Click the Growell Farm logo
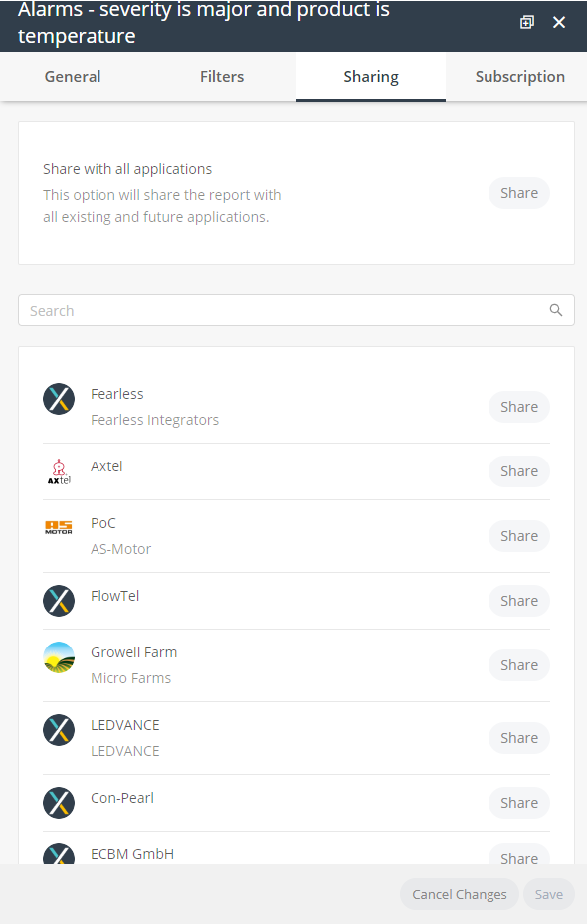Image resolution: width=587 pixels, height=924 pixels. tap(58, 657)
